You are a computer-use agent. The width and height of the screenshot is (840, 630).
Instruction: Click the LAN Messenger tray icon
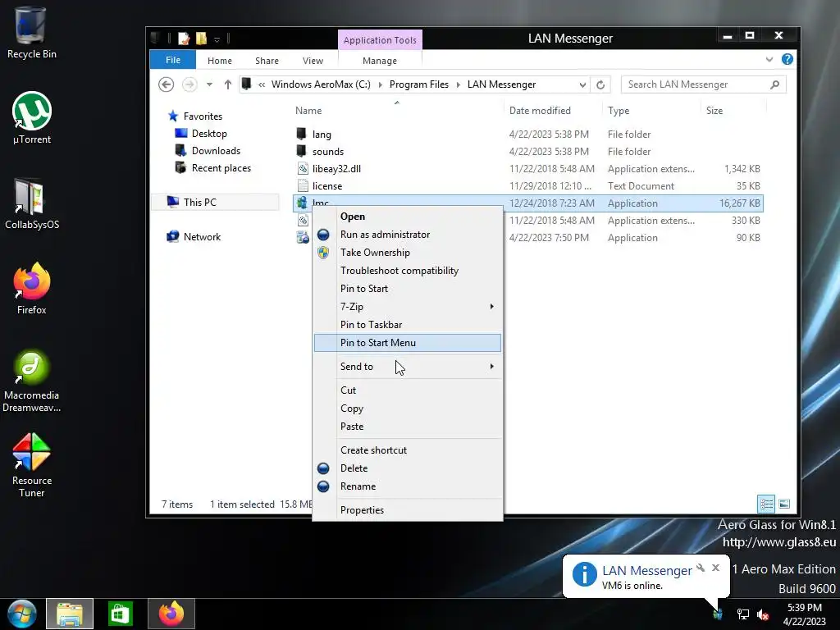point(718,614)
